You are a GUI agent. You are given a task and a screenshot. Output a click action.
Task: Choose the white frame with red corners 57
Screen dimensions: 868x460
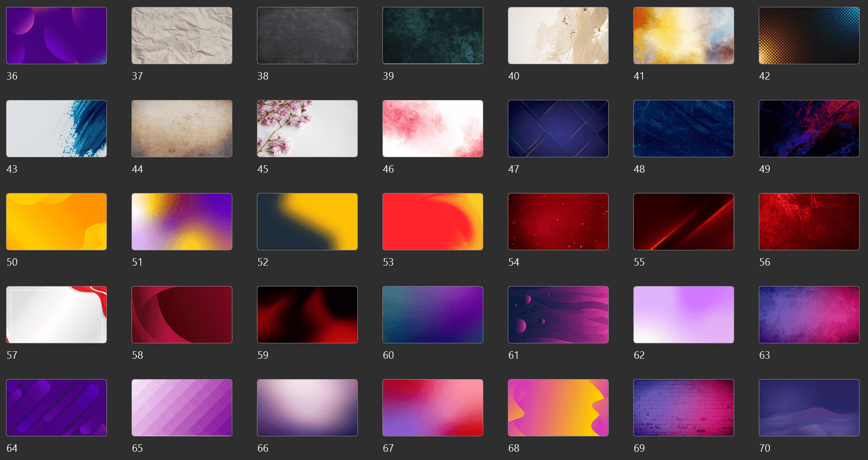pyautogui.click(x=56, y=315)
